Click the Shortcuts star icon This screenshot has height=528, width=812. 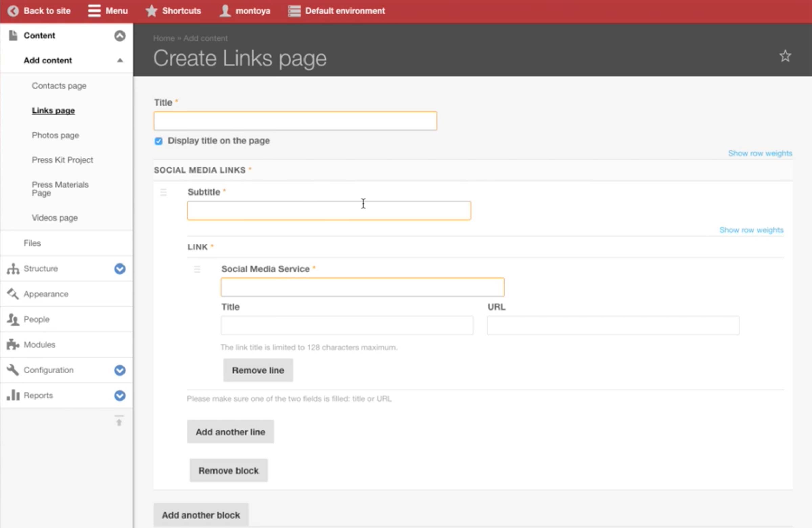[151, 11]
